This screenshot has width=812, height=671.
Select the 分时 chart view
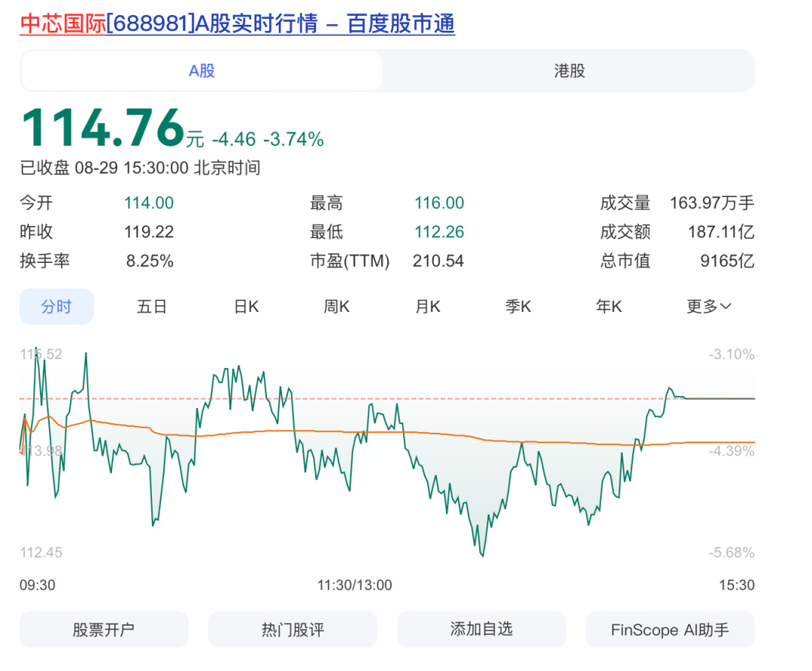[56, 307]
